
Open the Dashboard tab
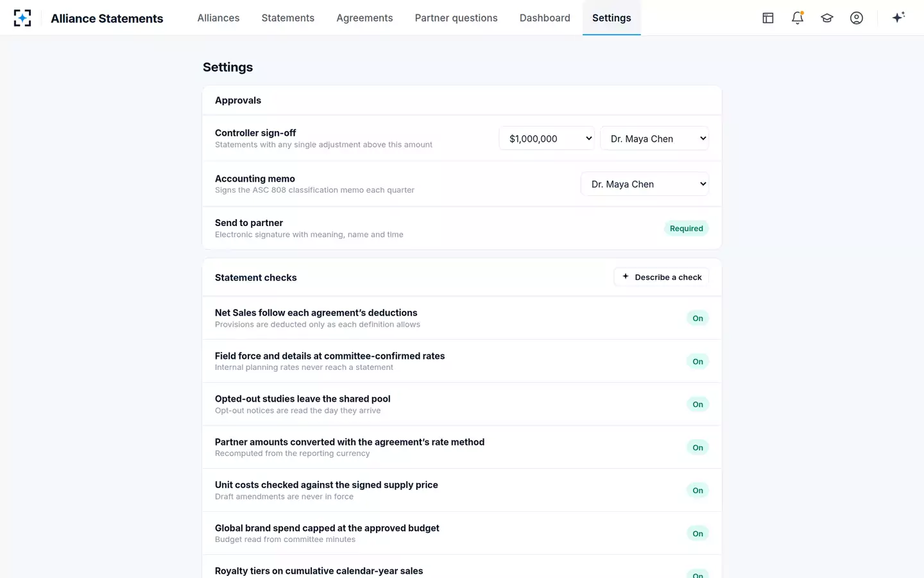(545, 18)
